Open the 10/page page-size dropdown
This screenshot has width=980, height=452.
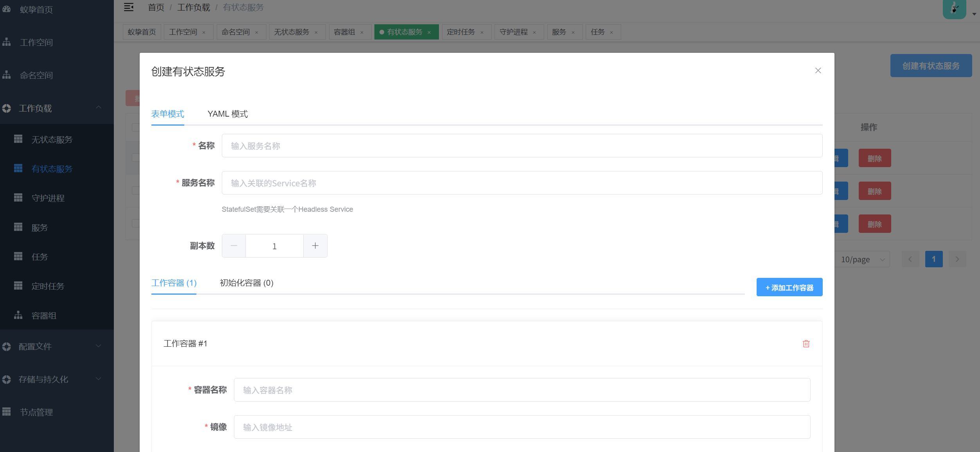[862, 259]
